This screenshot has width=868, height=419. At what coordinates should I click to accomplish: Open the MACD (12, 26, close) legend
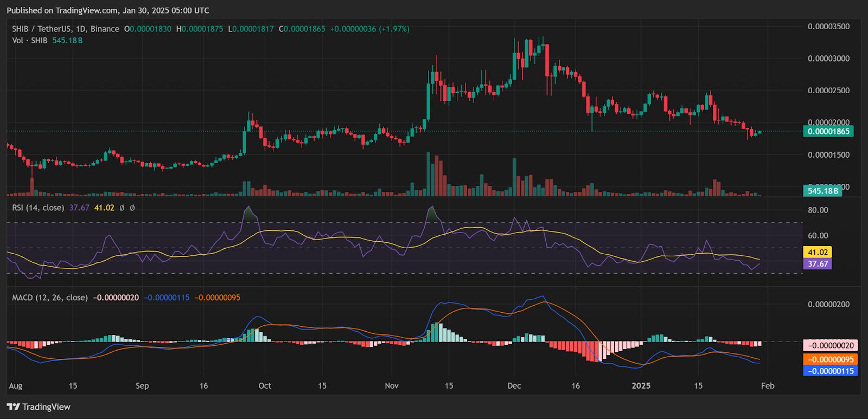tap(50, 298)
